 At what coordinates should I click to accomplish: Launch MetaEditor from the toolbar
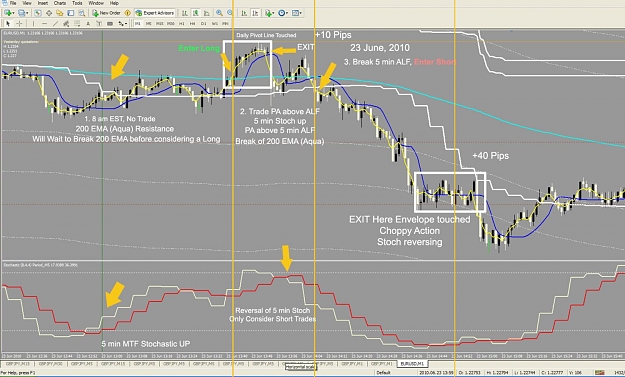(x=128, y=13)
